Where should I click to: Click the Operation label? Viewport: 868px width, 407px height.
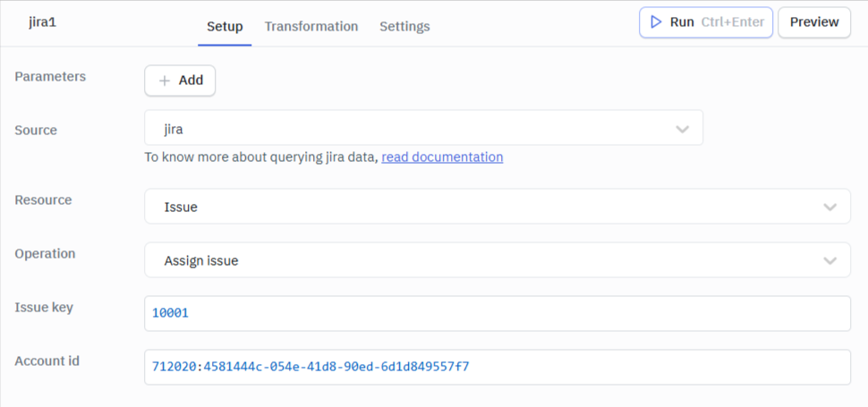[x=45, y=253]
